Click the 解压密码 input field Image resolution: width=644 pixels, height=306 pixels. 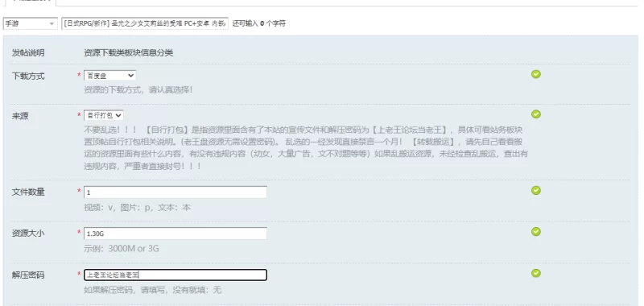point(175,275)
